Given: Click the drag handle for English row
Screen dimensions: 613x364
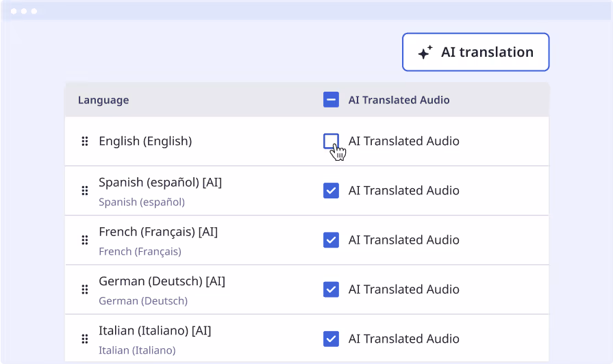Looking at the screenshot, I should [x=85, y=142].
